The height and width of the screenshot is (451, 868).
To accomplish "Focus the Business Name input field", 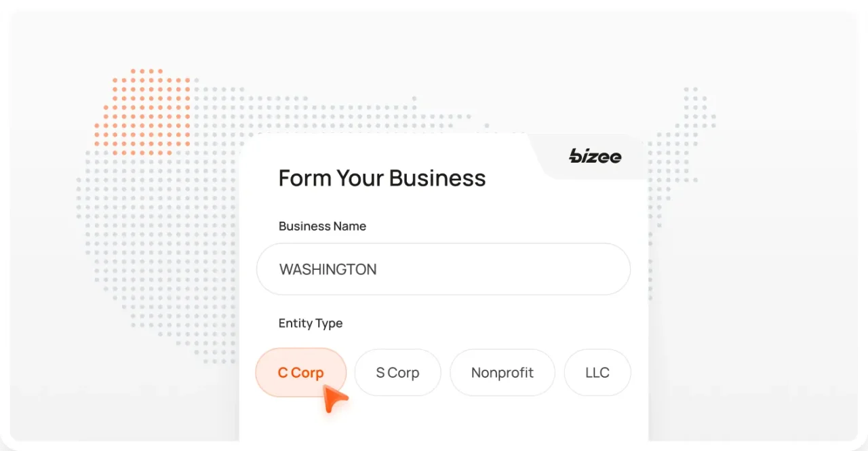I will [x=443, y=269].
